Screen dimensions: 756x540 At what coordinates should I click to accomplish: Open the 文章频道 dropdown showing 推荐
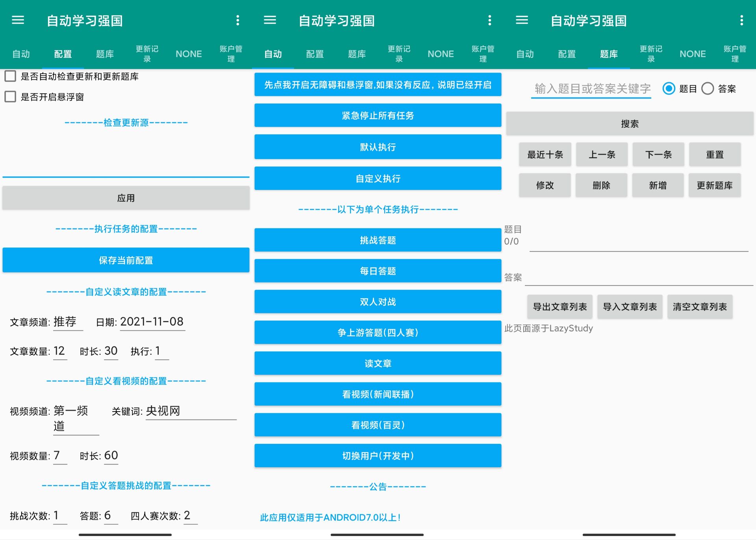(x=68, y=322)
